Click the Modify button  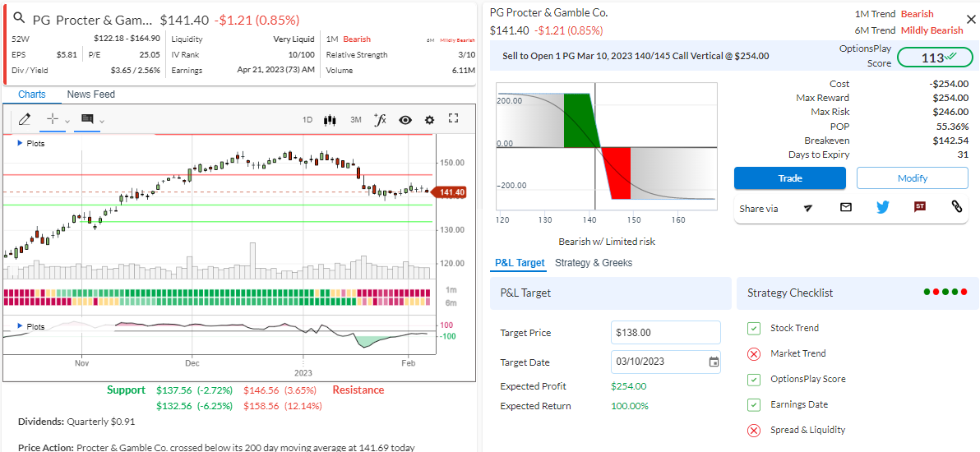913,178
